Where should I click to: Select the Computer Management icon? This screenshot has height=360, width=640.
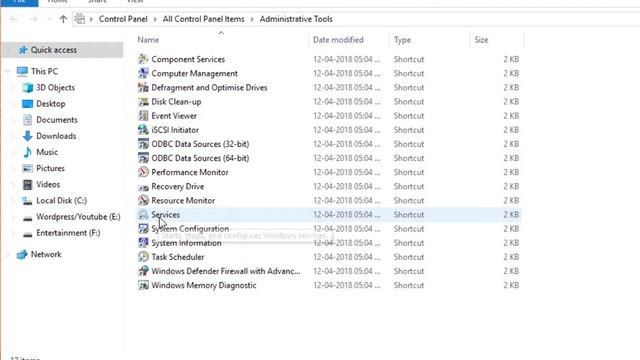click(x=143, y=73)
